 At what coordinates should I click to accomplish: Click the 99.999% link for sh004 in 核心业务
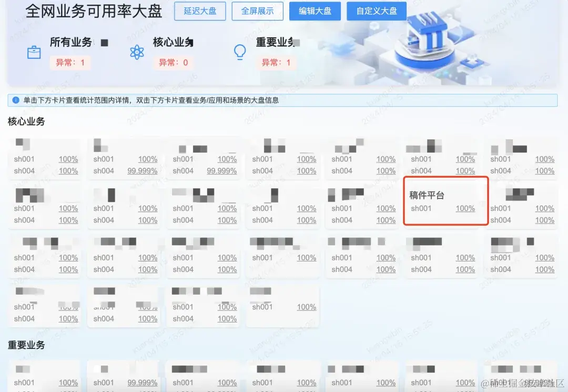[x=143, y=171]
